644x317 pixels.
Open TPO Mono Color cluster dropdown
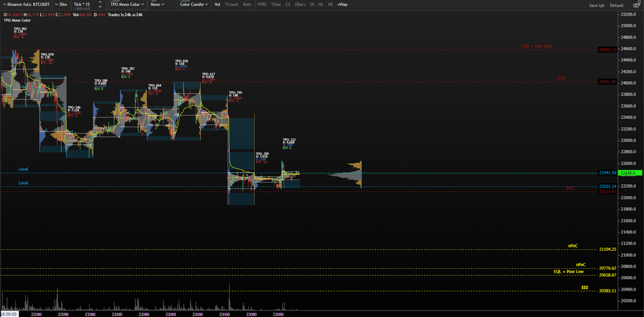tap(127, 4)
